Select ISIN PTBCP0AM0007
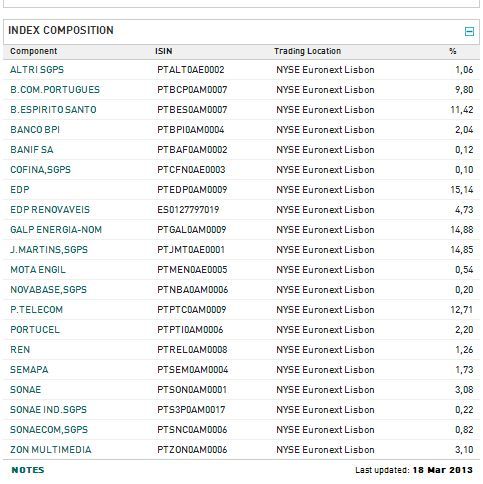The image size is (483, 484). point(192,90)
